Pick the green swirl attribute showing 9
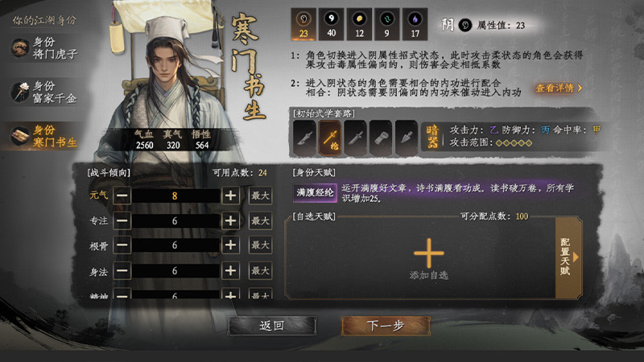 click(387, 24)
